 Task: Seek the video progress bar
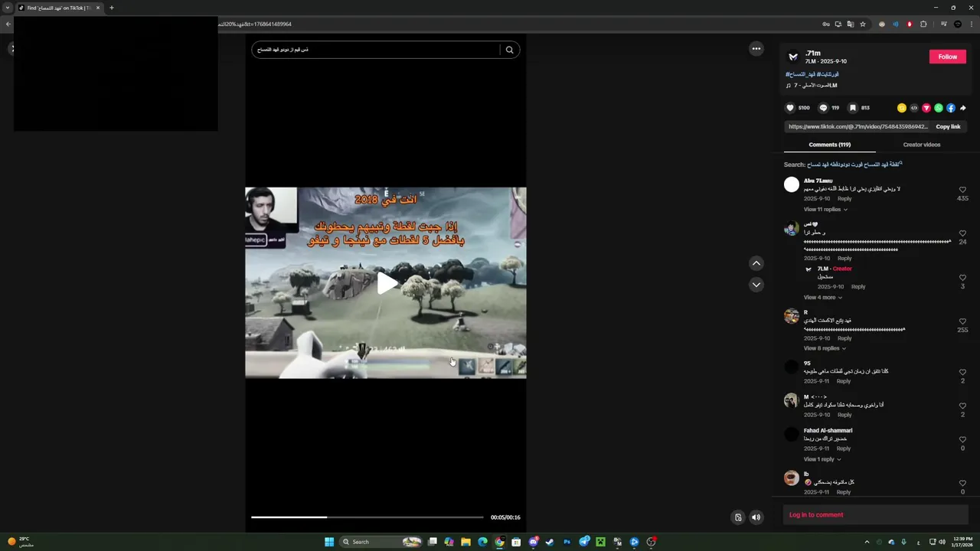pyautogui.click(x=367, y=517)
